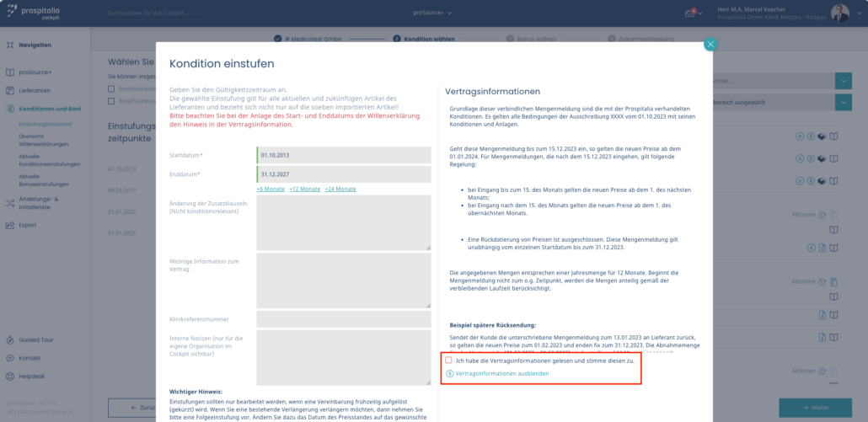Click the checkmark icon before # Medicotest GmbH
The image size is (868, 422).
278,39
